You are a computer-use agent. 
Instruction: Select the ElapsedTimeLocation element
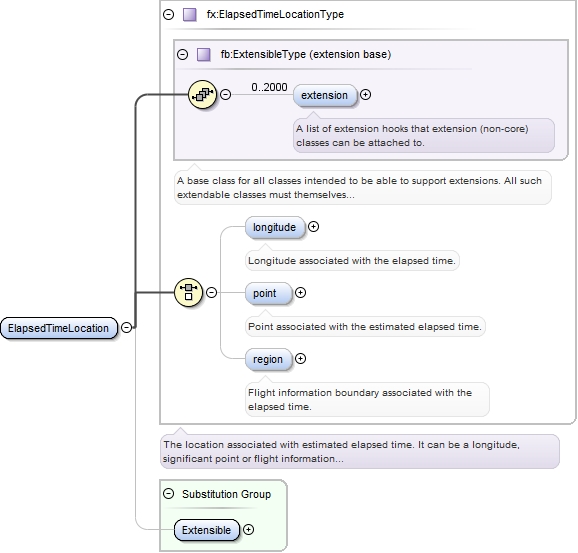pos(59,328)
